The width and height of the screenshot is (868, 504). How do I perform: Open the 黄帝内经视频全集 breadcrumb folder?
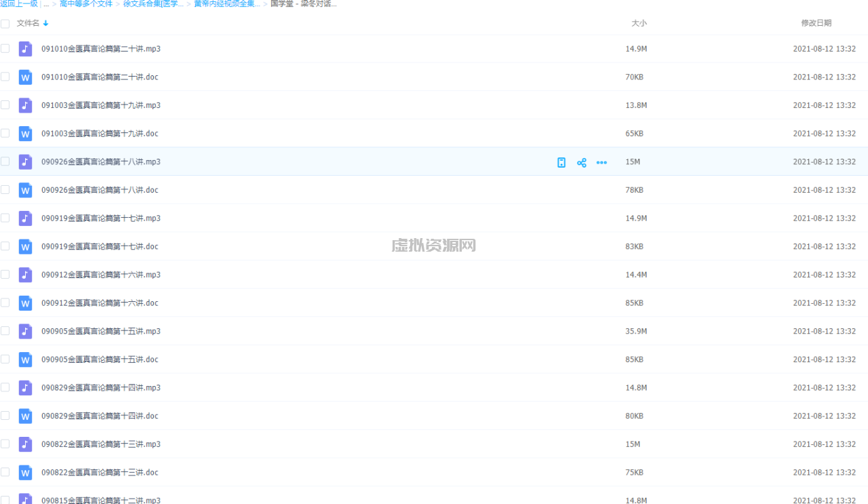(x=227, y=3)
